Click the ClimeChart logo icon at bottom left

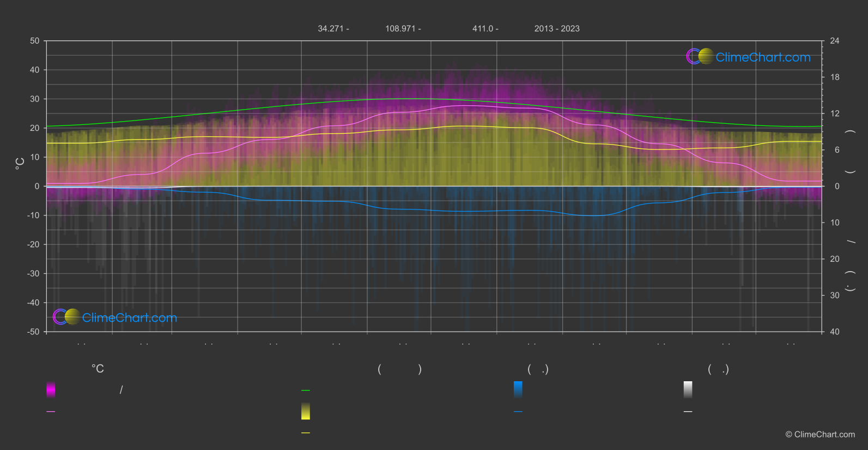[66, 316]
